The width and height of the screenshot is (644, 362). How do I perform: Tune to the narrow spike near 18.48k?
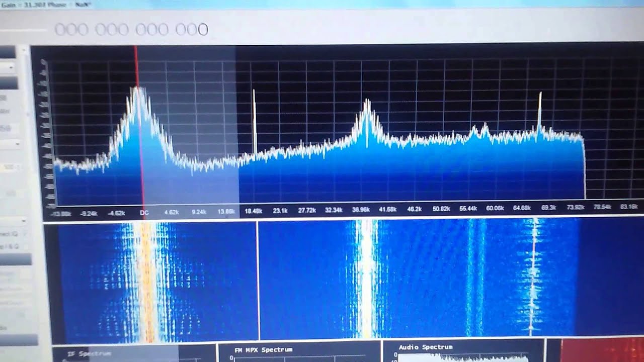pyautogui.click(x=254, y=121)
